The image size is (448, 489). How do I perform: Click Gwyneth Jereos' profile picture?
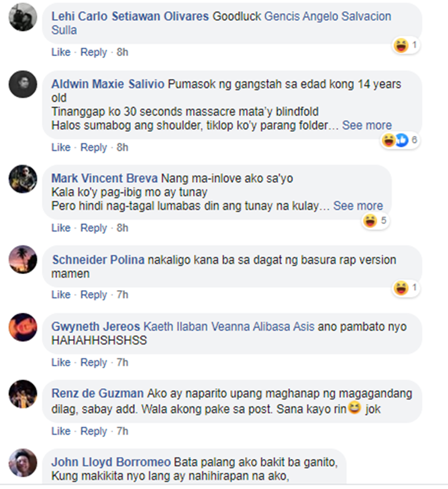[23, 327]
